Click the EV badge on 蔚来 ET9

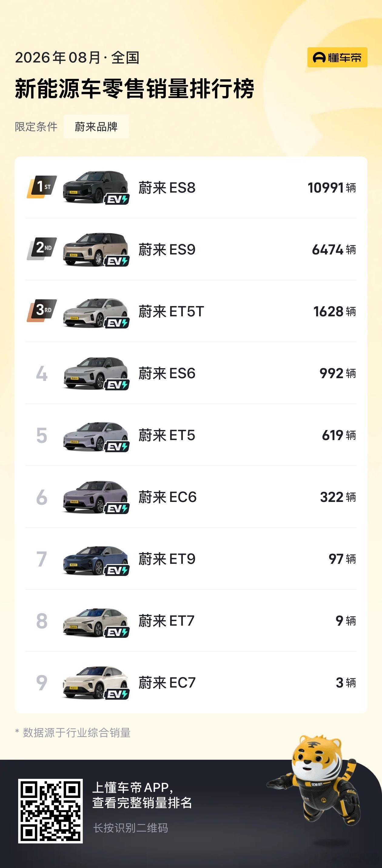tap(117, 570)
